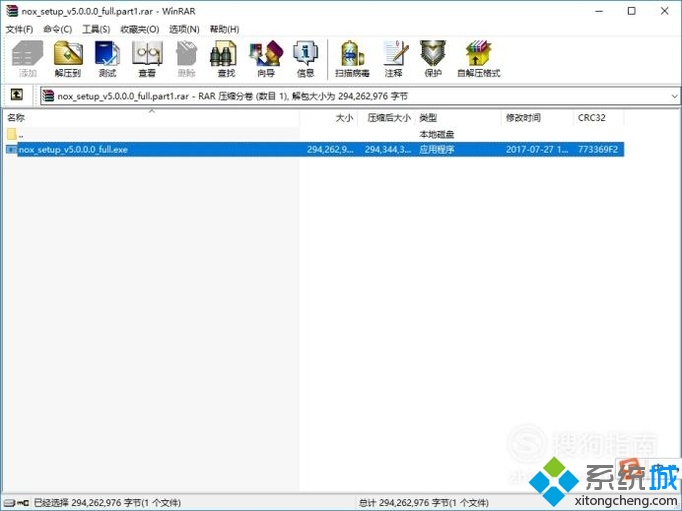The height and width of the screenshot is (511, 682).
Task: Click the 本地磁盘 type text
Action: [x=436, y=134]
